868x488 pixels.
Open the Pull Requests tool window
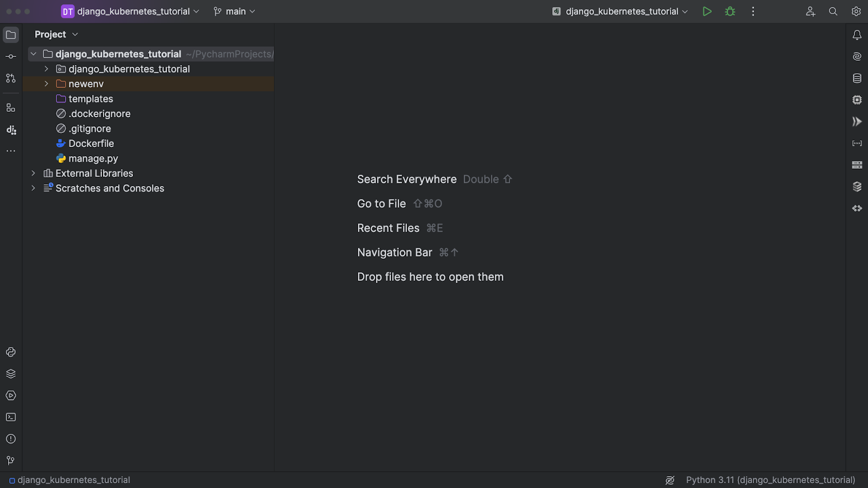[x=11, y=78]
